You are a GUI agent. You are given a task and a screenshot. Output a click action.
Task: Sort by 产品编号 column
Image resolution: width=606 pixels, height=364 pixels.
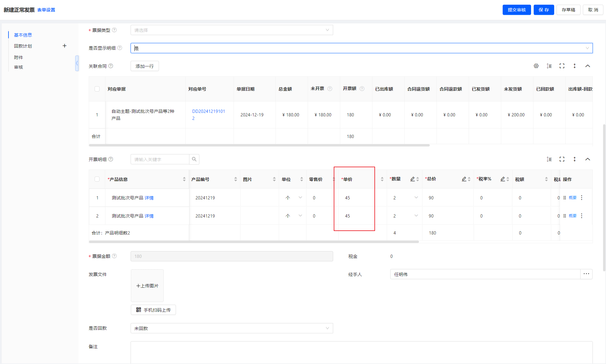click(236, 179)
